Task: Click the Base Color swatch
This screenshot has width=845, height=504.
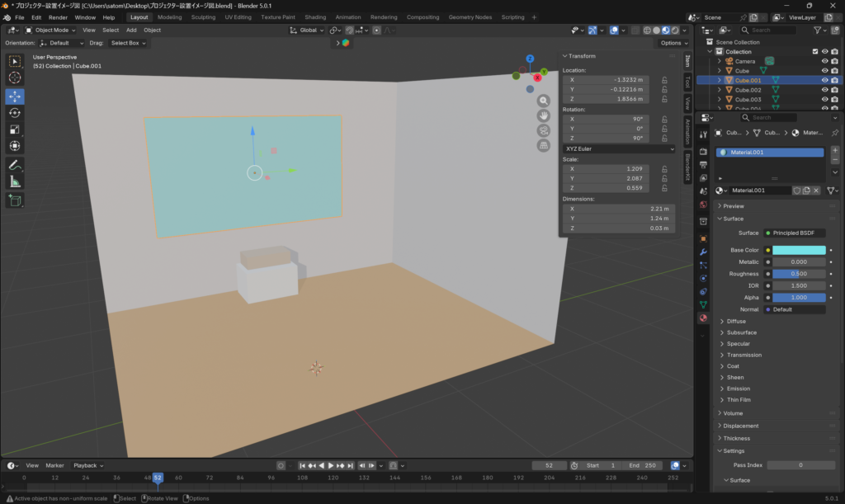Action: tap(798, 250)
